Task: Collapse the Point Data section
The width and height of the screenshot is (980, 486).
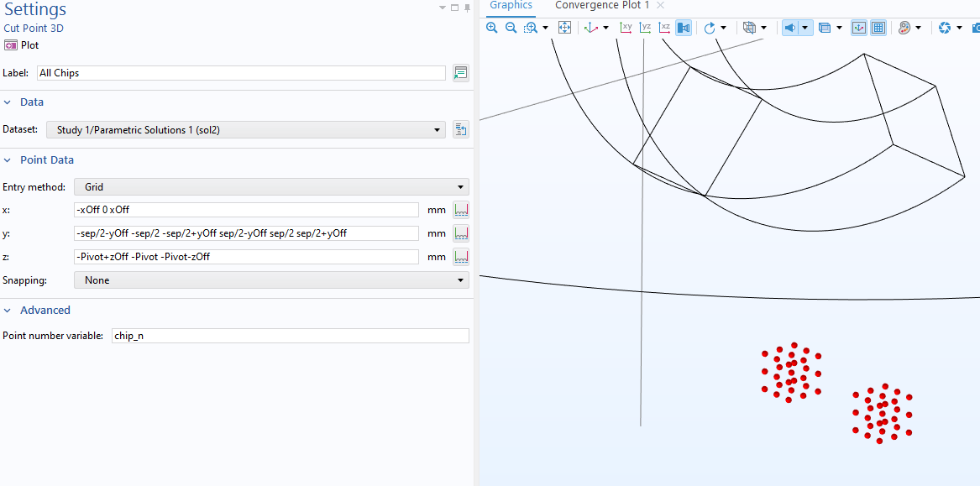Action: point(8,160)
